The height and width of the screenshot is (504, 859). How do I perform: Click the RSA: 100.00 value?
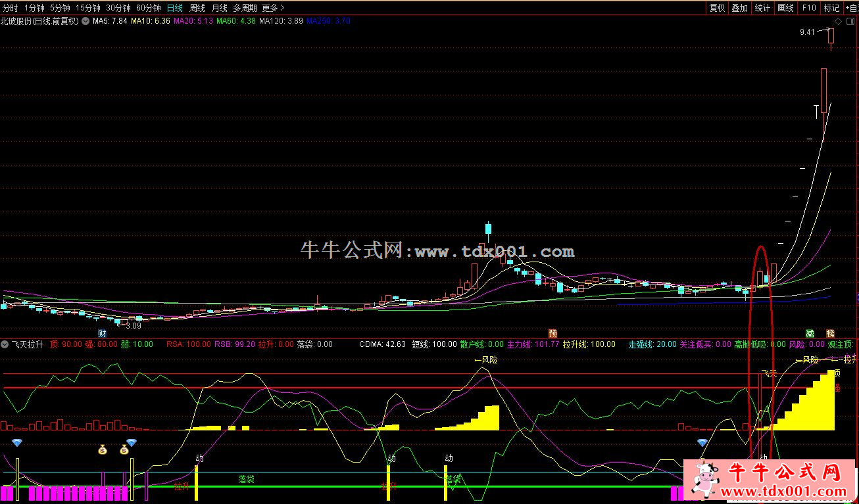tap(188, 344)
